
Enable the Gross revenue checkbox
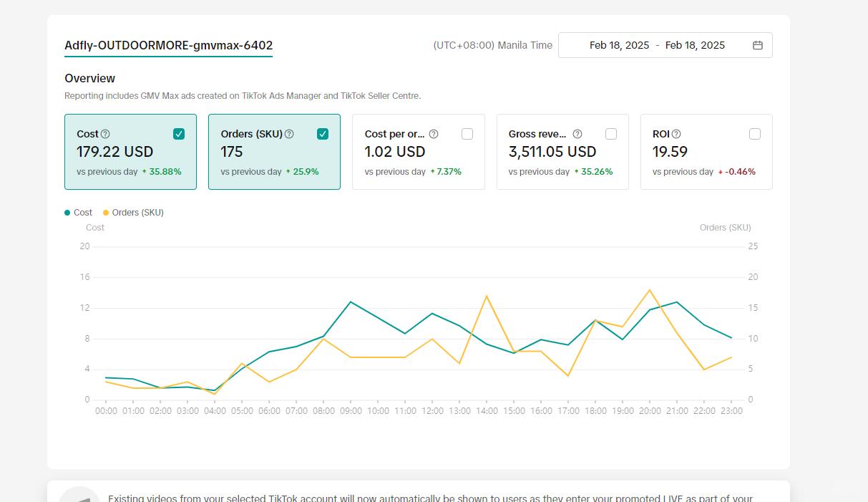point(611,134)
